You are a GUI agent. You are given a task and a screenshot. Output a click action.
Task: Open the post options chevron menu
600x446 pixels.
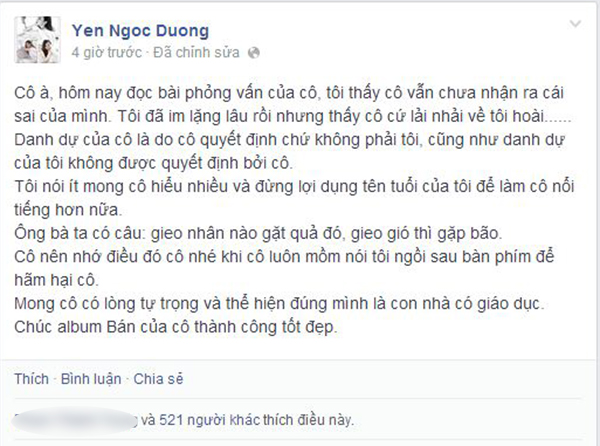pyautogui.click(x=575, y=24)
